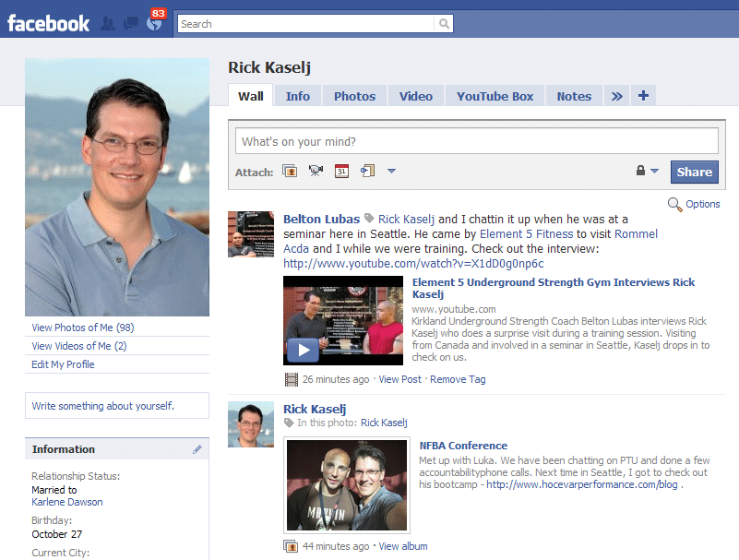This screenshot has width=739, height=560.
Task: Click Rick Kaselj small post avatar
Action: [x=251, y=424]
